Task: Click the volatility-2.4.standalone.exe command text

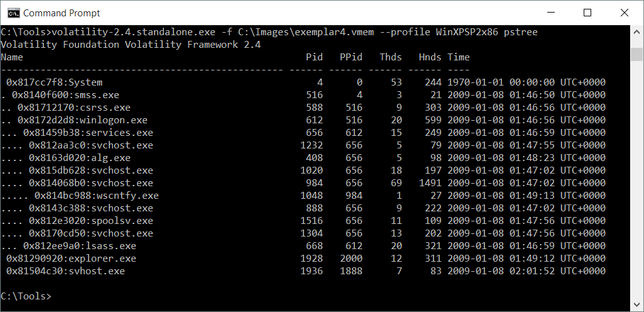Action: pos(134,32)
